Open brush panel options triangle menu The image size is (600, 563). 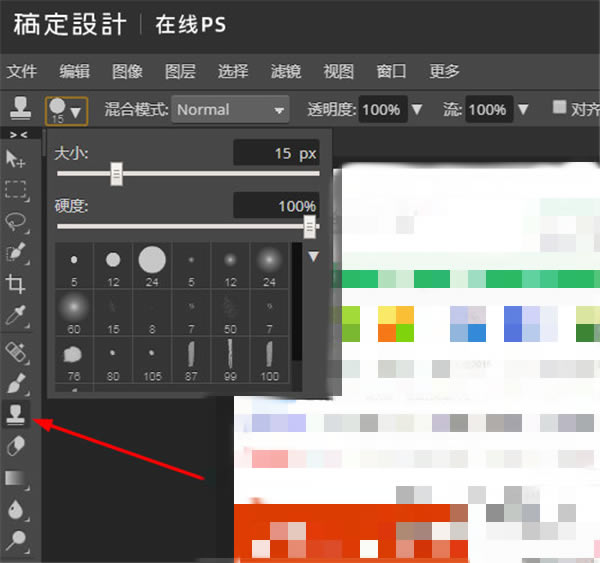[314, 256]
